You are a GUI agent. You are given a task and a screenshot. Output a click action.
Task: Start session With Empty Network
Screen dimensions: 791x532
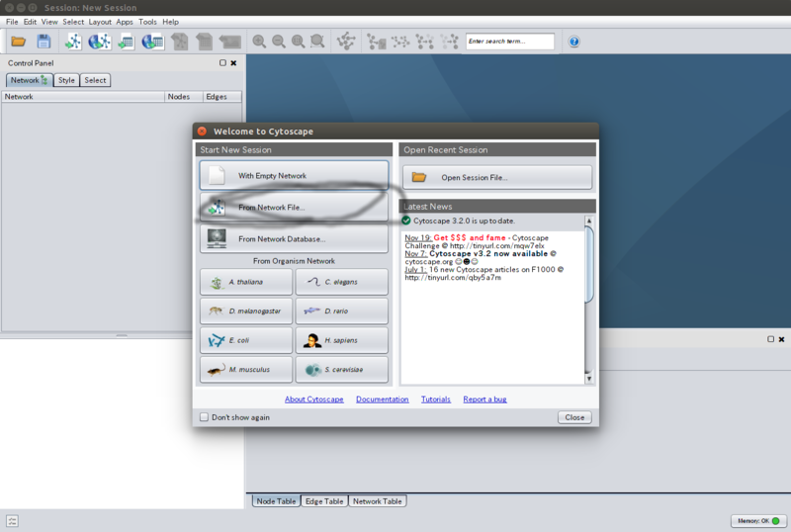click(294, 175)
